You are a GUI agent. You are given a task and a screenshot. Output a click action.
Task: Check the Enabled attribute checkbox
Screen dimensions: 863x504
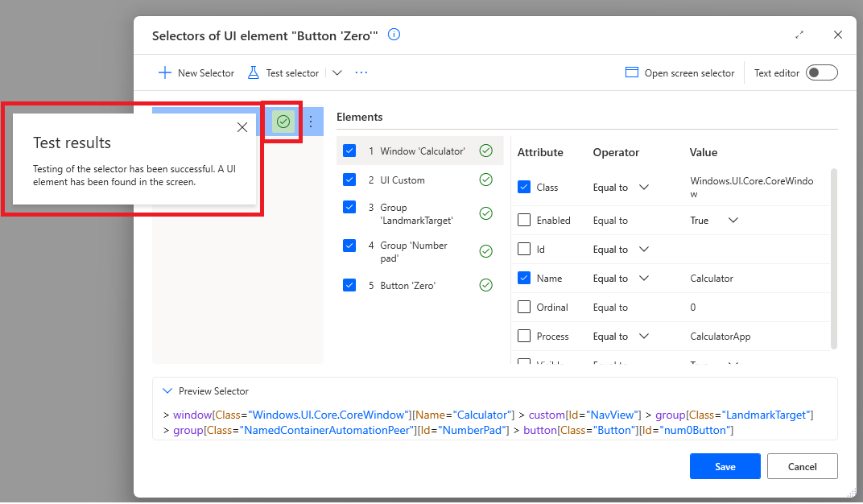(524, 220)
